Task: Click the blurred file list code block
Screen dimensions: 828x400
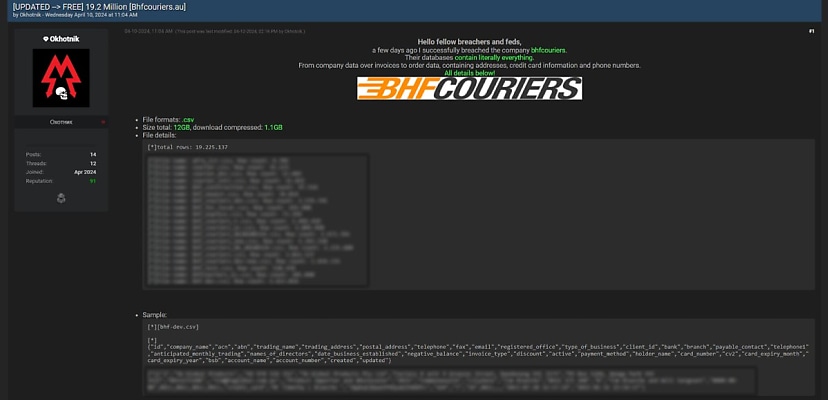Action: point(258,220)
